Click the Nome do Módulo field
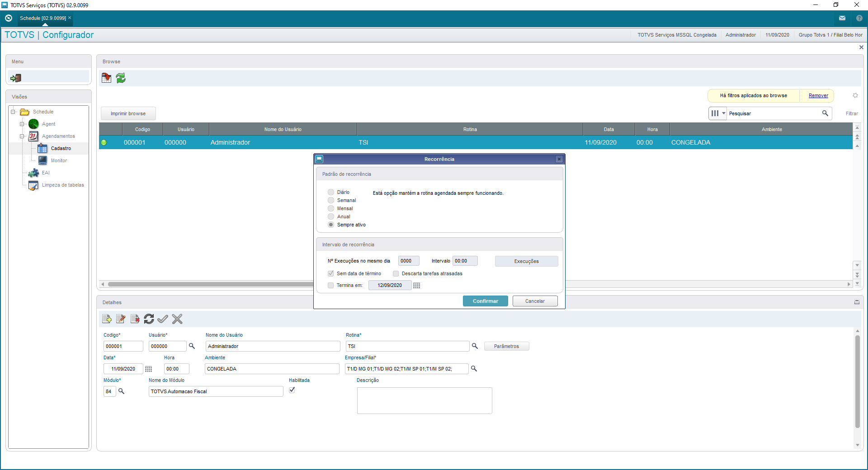The image size is (868, 470). (x=216, y=391)
